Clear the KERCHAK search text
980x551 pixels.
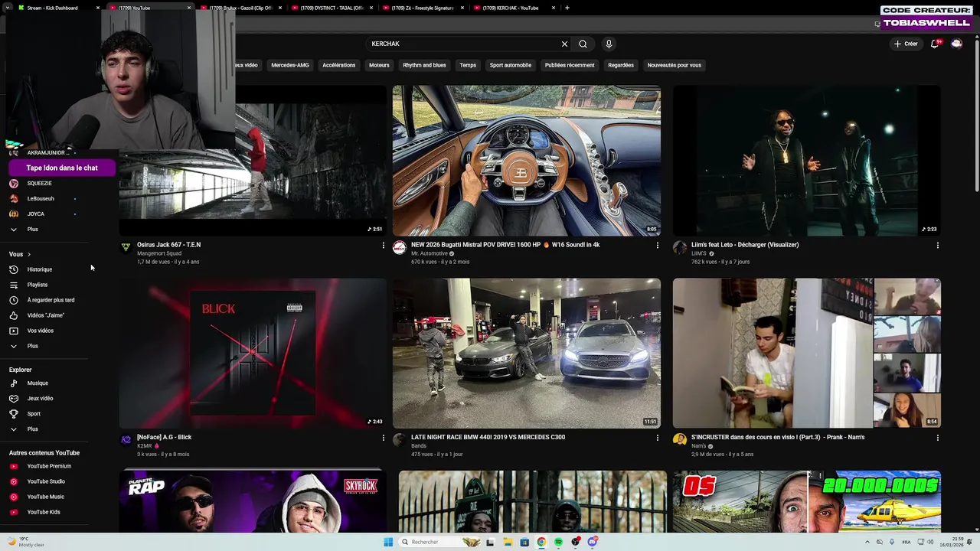coord(564,44)
